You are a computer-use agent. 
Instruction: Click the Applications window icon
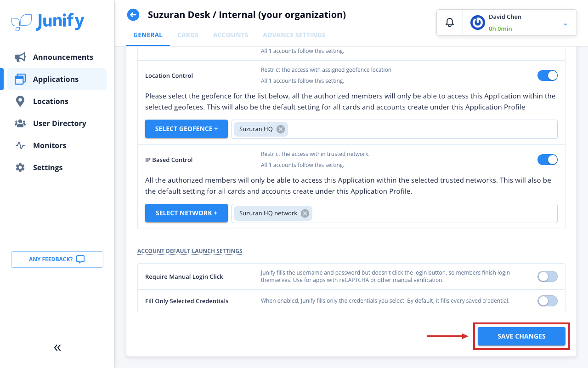tap(20, 79)
